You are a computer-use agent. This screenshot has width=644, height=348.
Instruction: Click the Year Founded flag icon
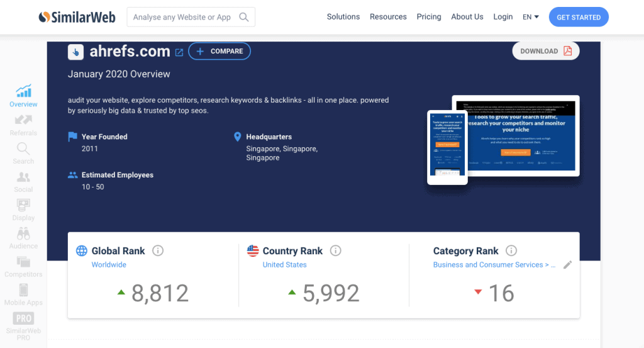[x=73, y=137]
